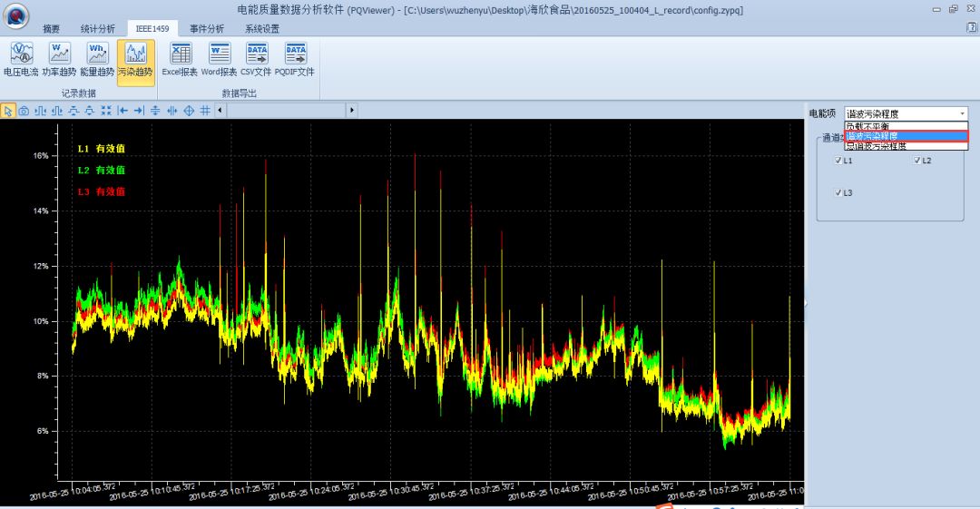This screenshot has height=509, width=980.
Task: Click the vertical shrink icon in chart toolbar
Action: pyautogui.click(x=89, y=111)
